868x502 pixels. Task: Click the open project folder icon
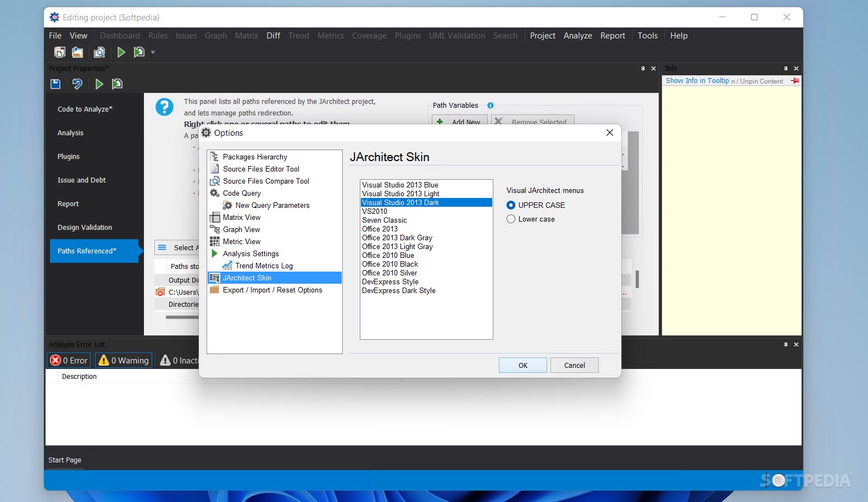[x=77, y=52]
